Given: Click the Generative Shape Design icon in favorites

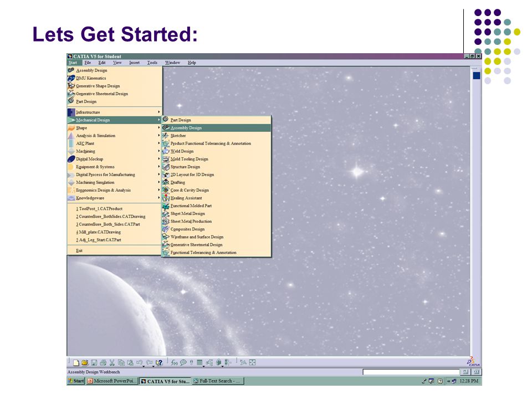Looking at the screenshot, I should (x=71, y=86).
